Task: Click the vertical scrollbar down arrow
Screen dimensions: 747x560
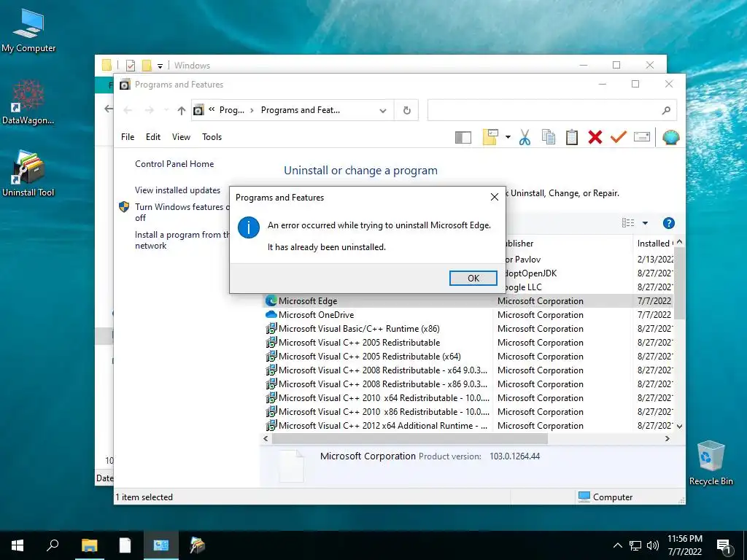Action: pos(680,426)
